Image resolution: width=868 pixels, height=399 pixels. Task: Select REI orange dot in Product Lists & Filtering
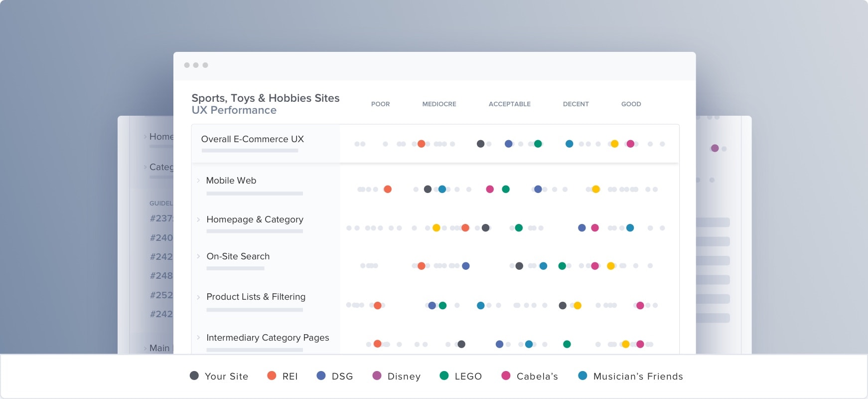(x=378, y=305)
